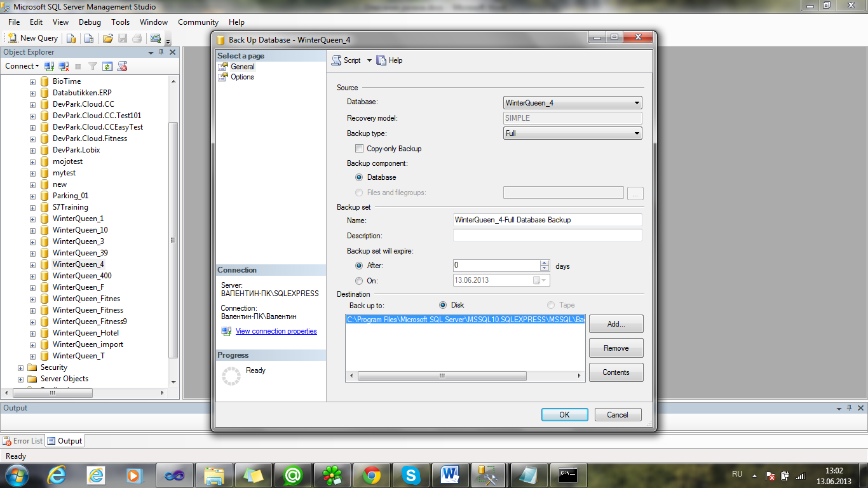Open Skype from the taskbar

click(x=411, y=475)
